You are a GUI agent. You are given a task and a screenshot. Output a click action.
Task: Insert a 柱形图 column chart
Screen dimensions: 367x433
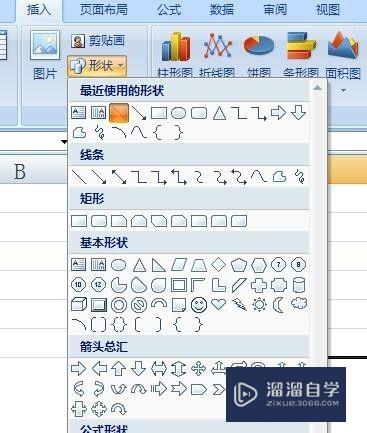(x=175, y=55)
